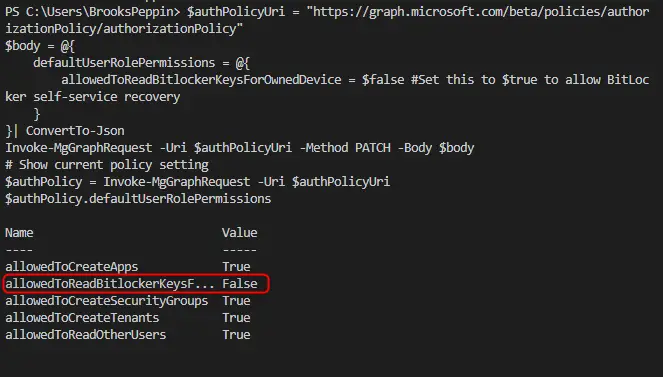Click the defaultUserRolePermissions hashtable key
Screen dimensions: 663x377
pos(124,63)
